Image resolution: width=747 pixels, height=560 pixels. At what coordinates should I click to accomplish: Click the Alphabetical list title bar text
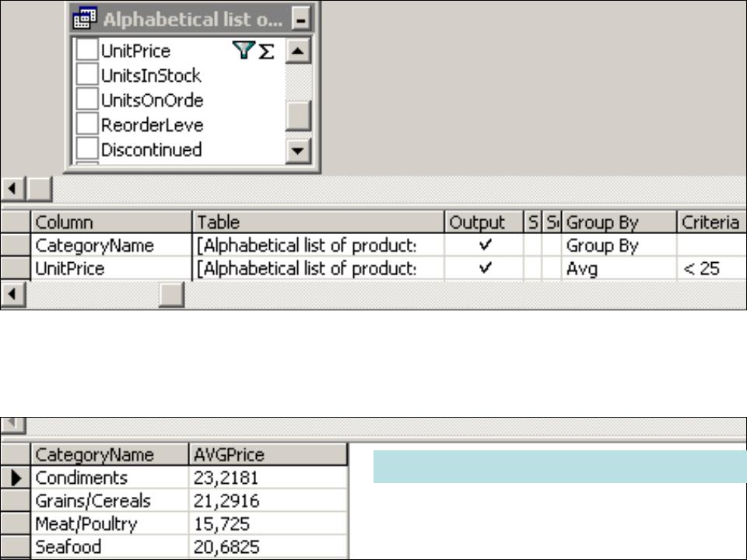click(192, 19)
